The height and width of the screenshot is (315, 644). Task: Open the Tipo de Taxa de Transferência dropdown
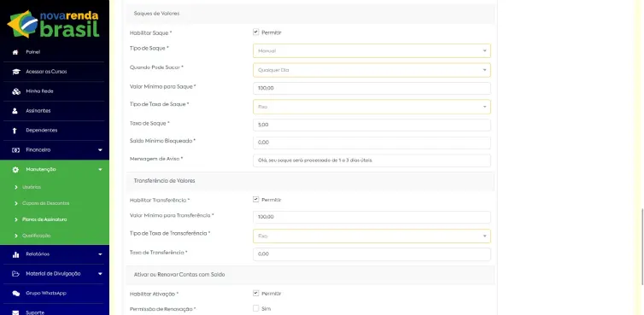pos(372,236)
